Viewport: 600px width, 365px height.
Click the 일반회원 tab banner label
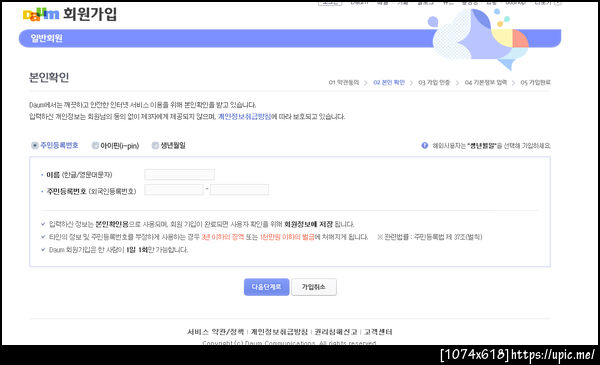coord(47,38)
